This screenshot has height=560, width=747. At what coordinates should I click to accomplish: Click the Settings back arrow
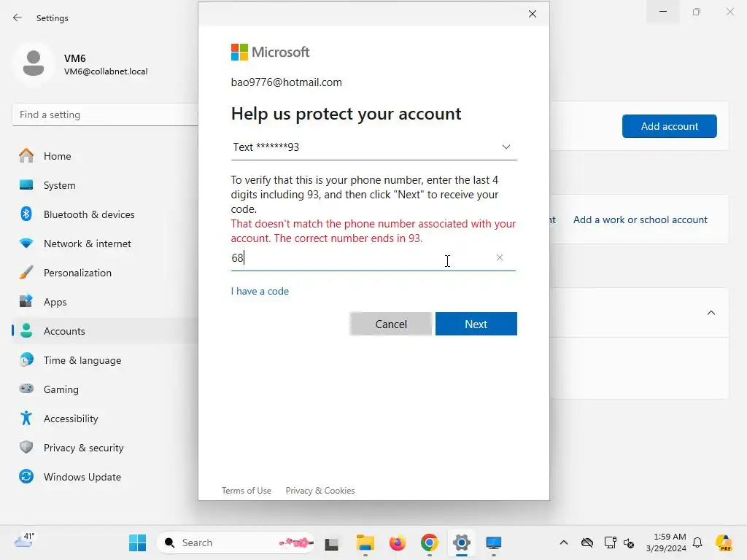18,17
